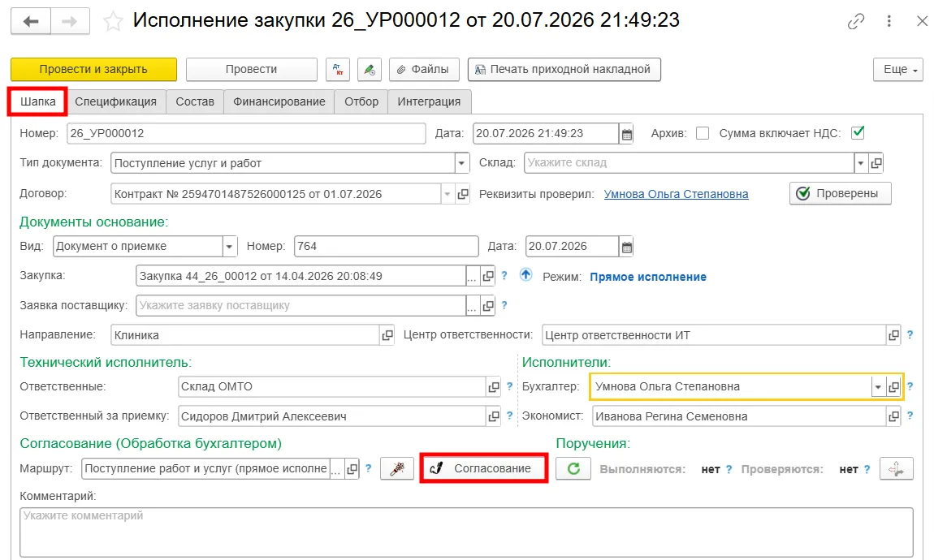Viewport: 934px width, 560px height.
Task: Open the three-dot options menu in title bar
Action: click(x=889, y=21)
